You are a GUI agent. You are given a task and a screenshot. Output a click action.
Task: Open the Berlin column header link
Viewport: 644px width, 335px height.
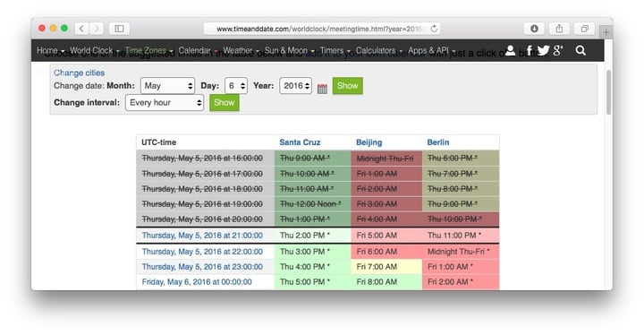[437, 142]
